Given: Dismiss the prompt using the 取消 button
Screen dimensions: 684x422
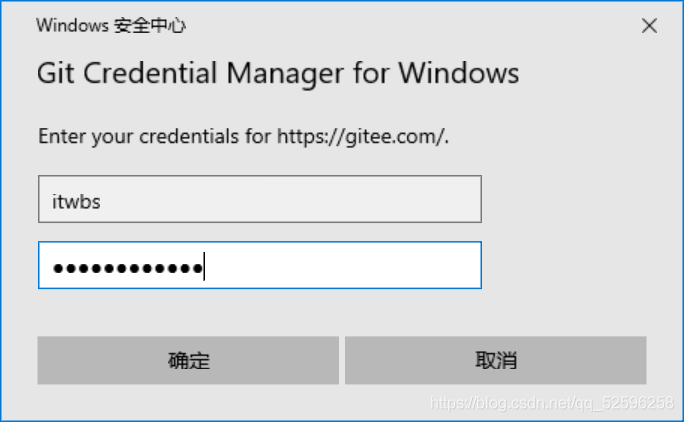Looking at the screenshot, I should click(x=496, y=360).
